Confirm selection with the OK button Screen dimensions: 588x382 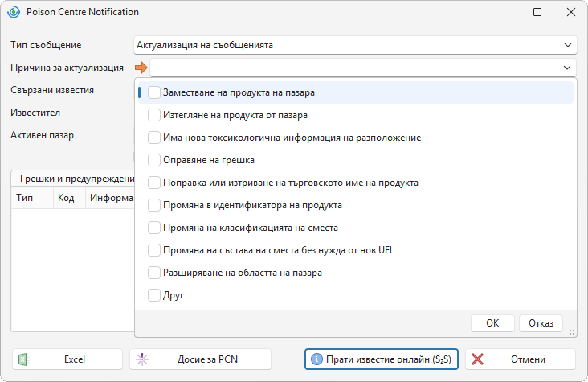click(492, 323)
